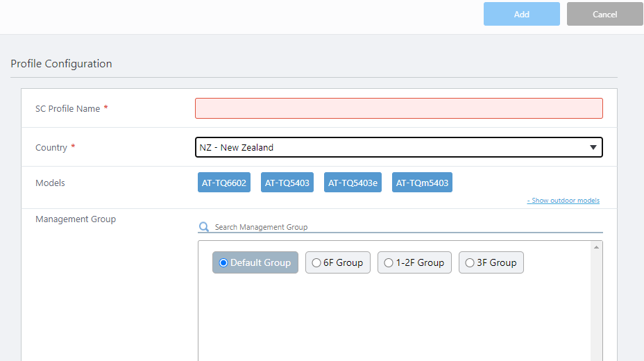
Task: Toggle the AT-TQm5403 model tag
Action: pos(422,183)
